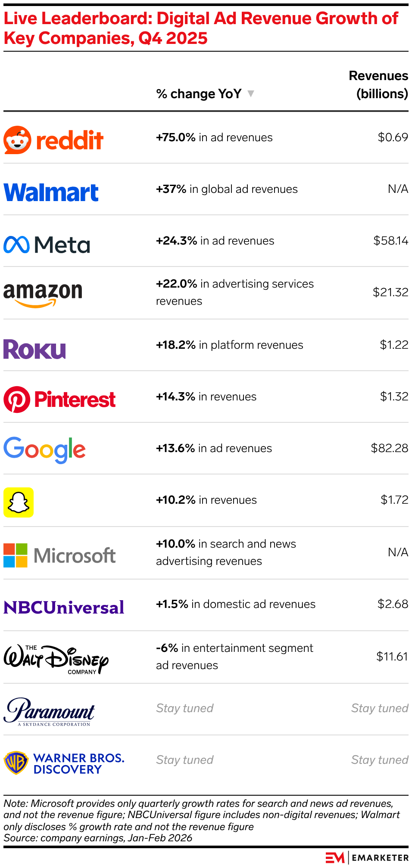Click the Pinterest logo
This screenshot has height=868, width=412.
coord(59,399)
